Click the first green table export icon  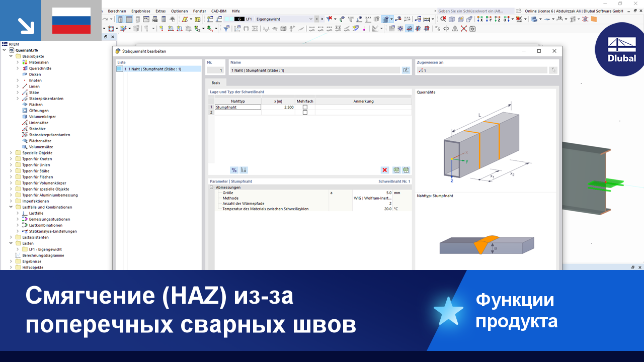click(x=396, y=170)
